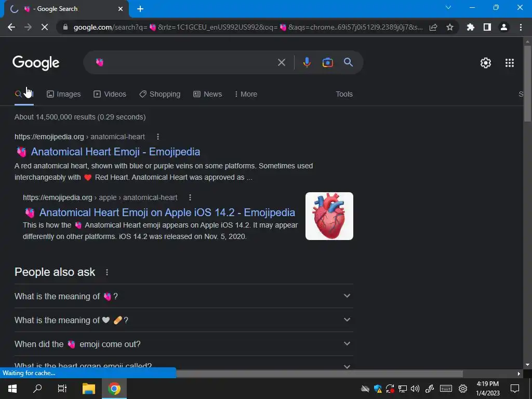Click the horizontal scrollbar thumb
The height and width of the screenshot is (399, 532).
click(320, 374)
